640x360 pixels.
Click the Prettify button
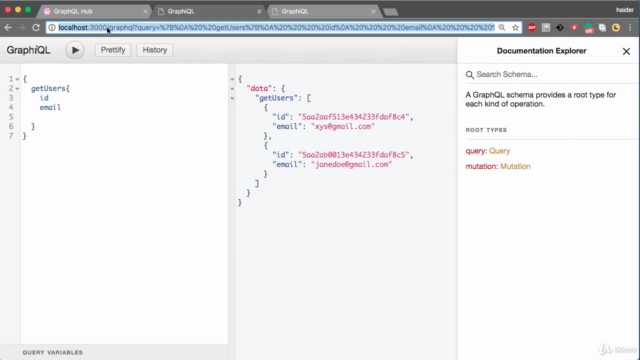113,50
